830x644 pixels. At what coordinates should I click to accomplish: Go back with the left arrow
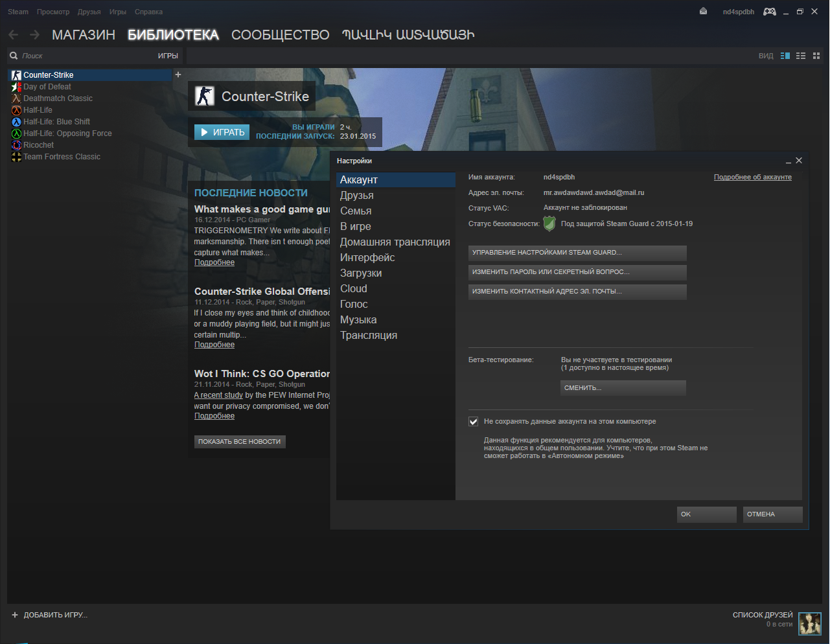(14, 35)
